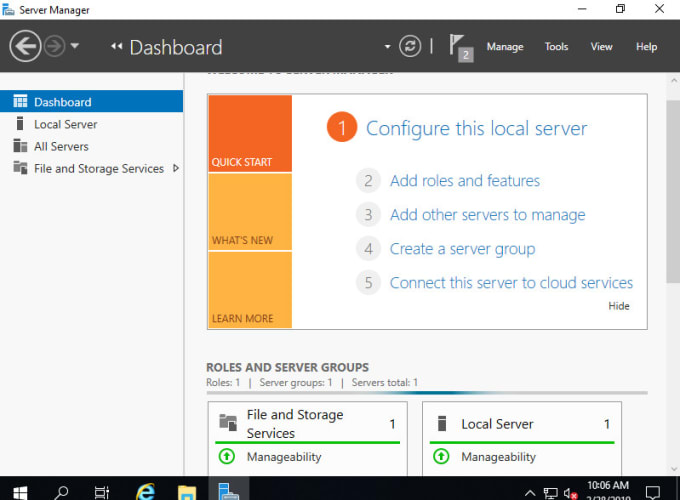Open Task View from the taskbar
This screenshot has height=500, width=680.
[102, 492]
